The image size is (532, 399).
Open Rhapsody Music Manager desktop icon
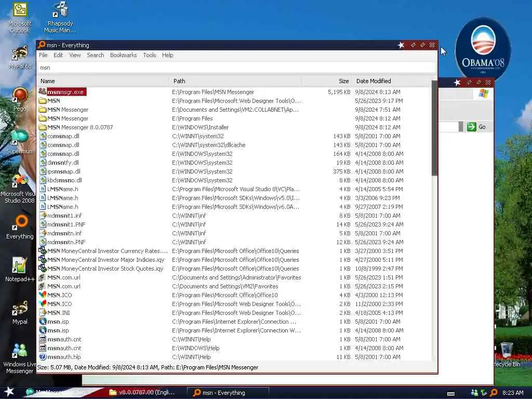point(60,18)
